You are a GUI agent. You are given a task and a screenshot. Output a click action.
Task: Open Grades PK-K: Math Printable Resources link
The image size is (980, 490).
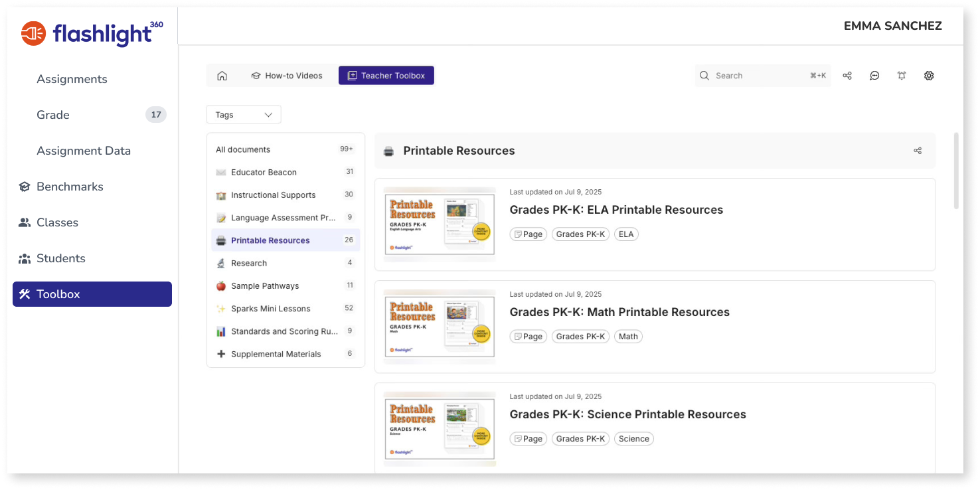click(x=619, y=312)
